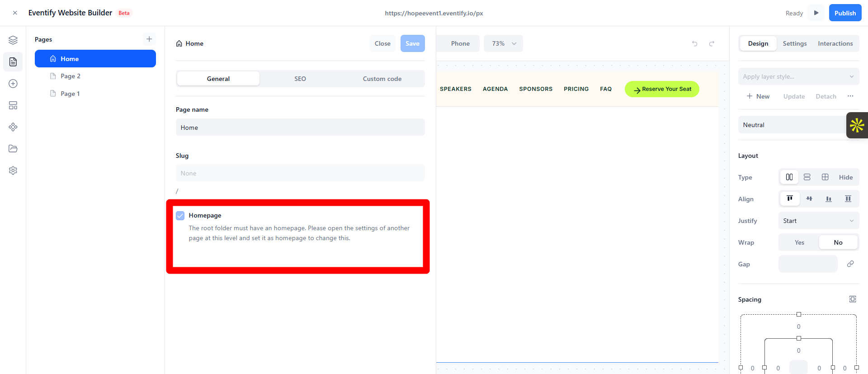Open the Justify Start dropdown

[x=819, y=221]
